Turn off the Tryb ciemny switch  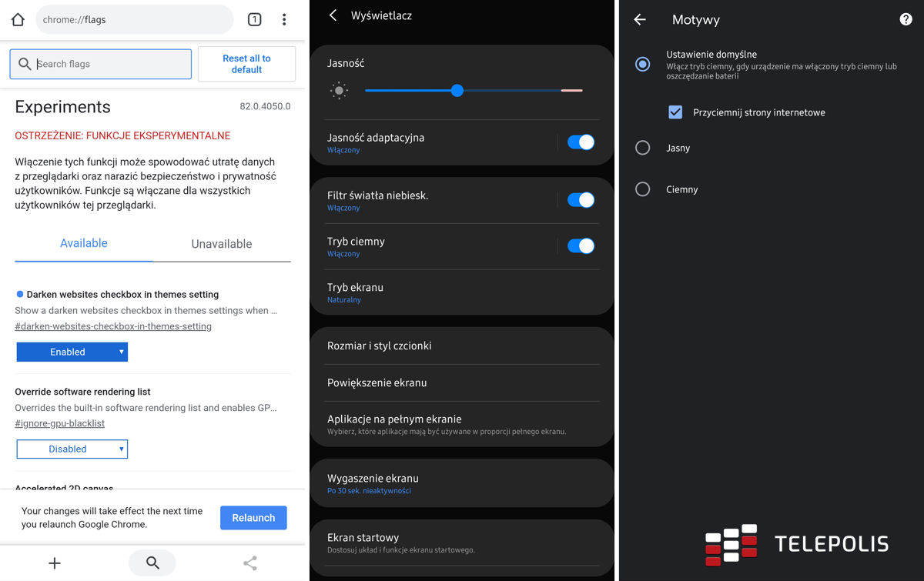[x=581, y=246]
